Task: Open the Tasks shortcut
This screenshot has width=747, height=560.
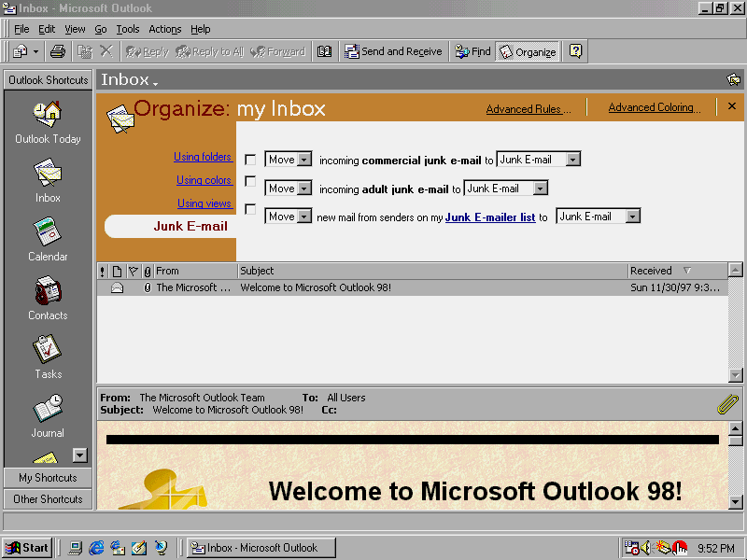Action: 48,350
